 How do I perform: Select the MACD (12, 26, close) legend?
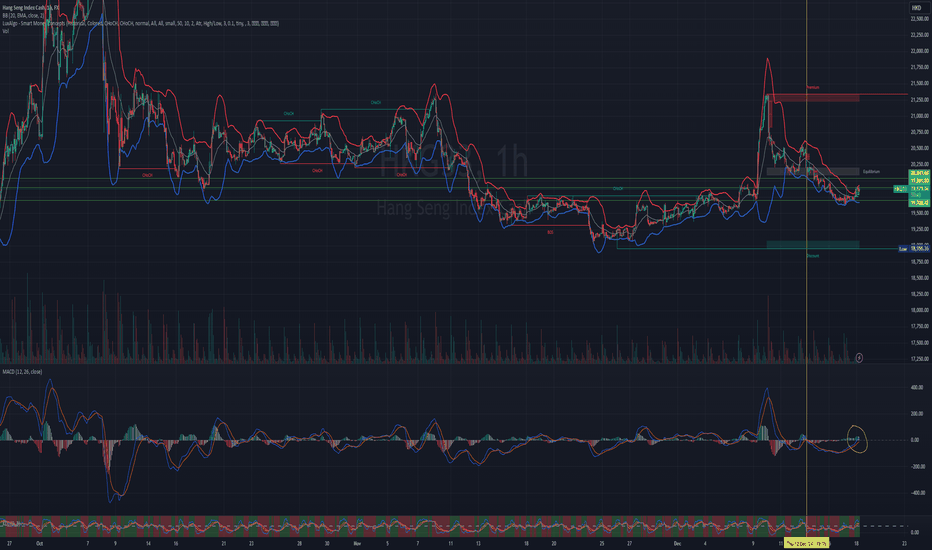[24, 373]
